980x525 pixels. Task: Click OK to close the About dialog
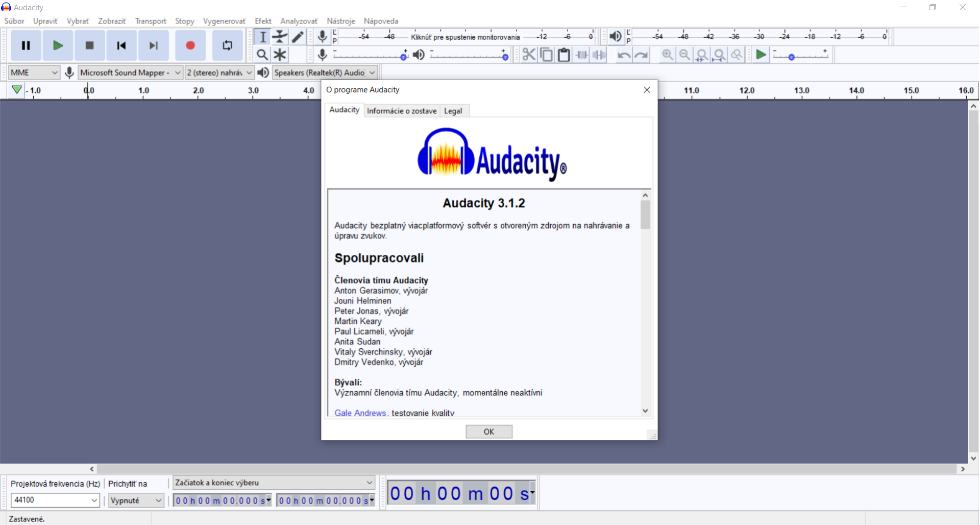(489, 432)
